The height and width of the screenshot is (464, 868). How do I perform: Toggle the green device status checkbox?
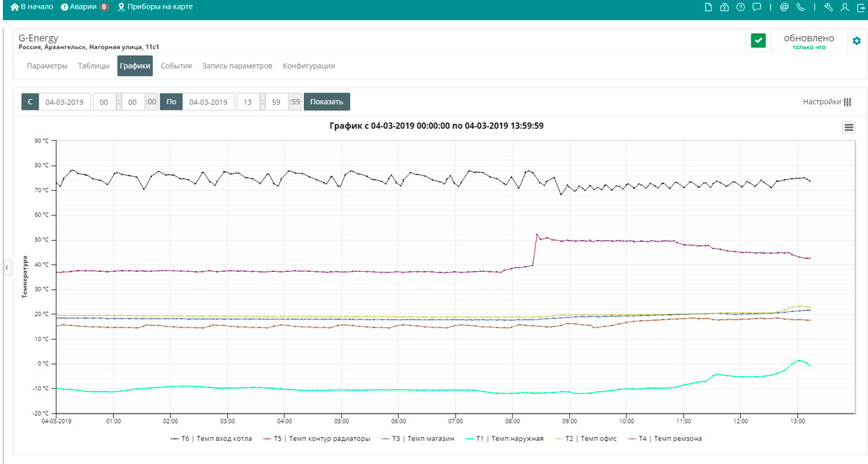click(757, 41)
